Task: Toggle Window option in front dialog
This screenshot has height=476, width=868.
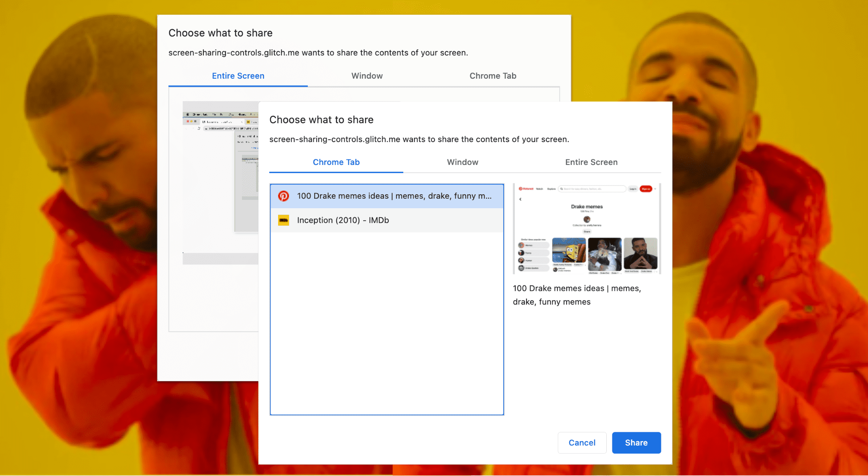Action: (463, 163)
